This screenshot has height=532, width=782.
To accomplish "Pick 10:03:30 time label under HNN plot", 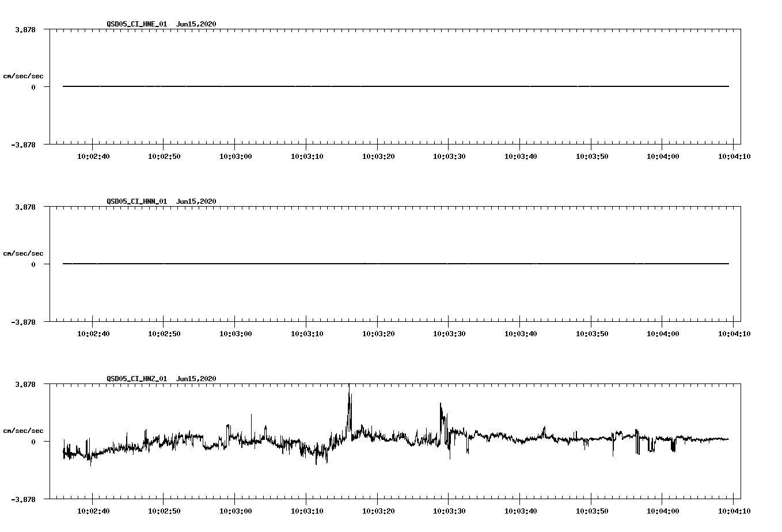I will tap(449, 333).
